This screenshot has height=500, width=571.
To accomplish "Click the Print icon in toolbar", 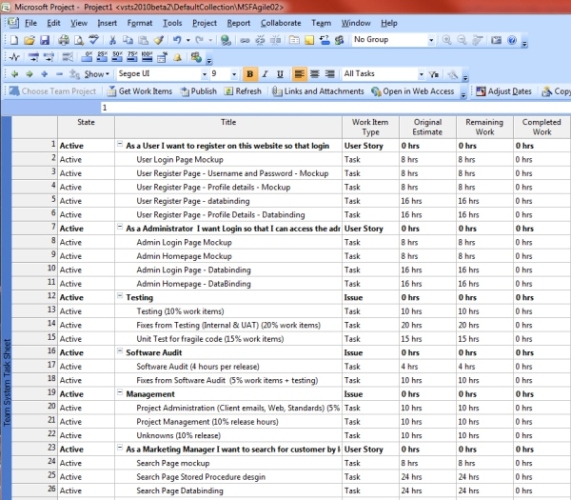I will (63, 40).
